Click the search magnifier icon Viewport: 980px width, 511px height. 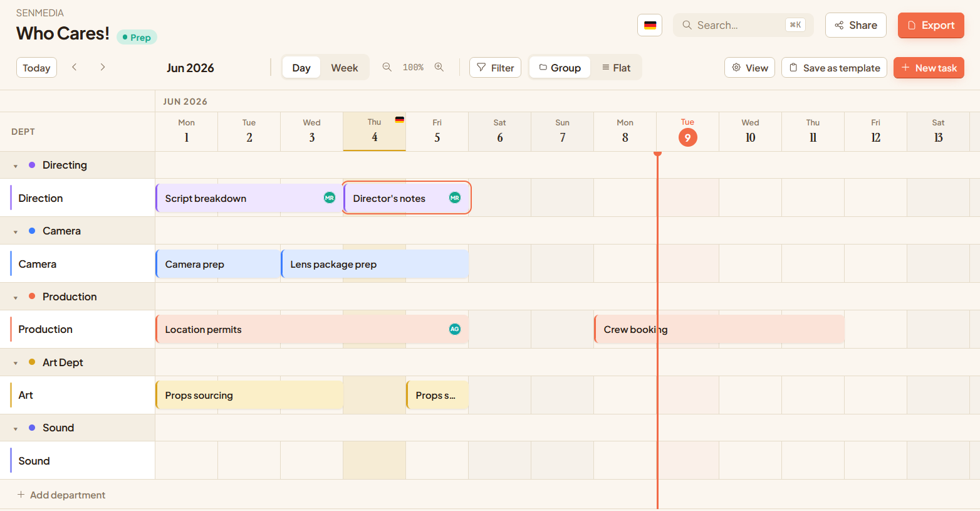(687, 25)
